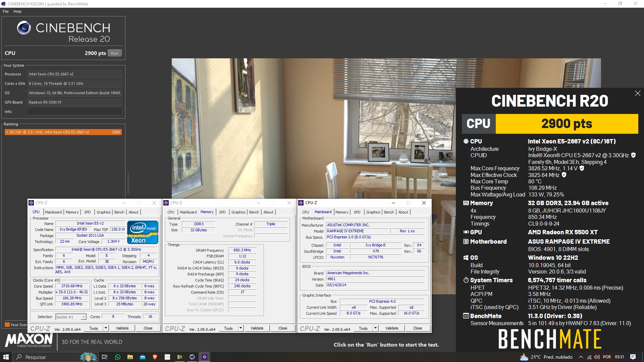
Task: Open Mainboard tab in first CPU-Z window
Action: [53, 212]
